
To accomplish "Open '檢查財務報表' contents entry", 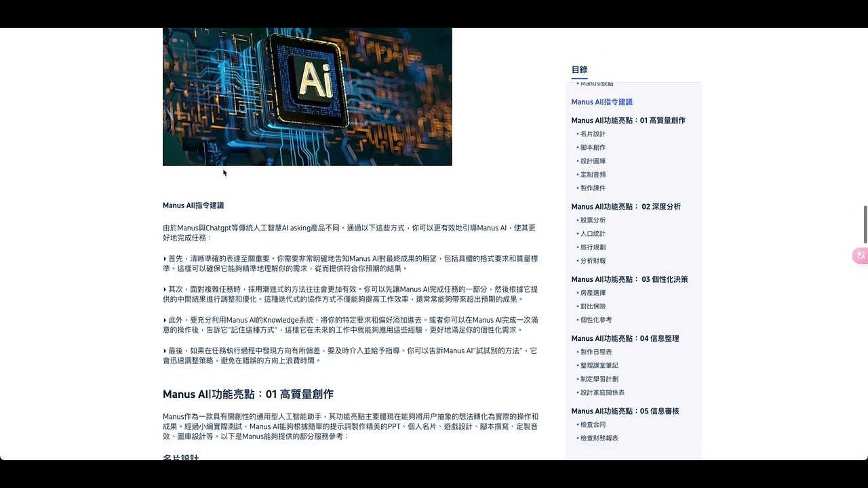I will [x=599, y=438].
